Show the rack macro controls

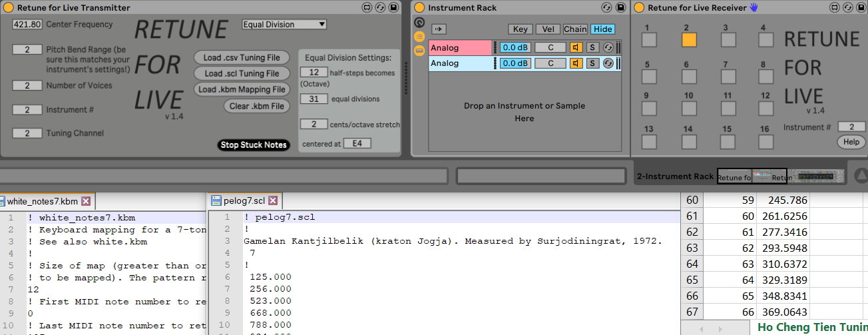pos(419,23)
